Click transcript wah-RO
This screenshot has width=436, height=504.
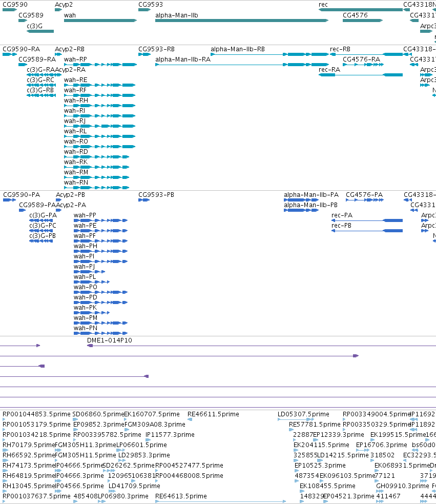99,147
